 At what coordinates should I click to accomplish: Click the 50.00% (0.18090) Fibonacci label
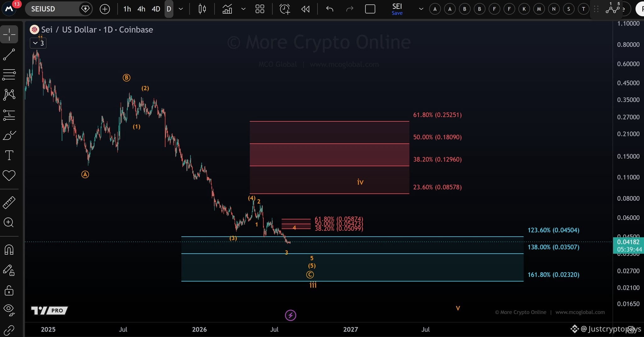click(x=437, y=137)
